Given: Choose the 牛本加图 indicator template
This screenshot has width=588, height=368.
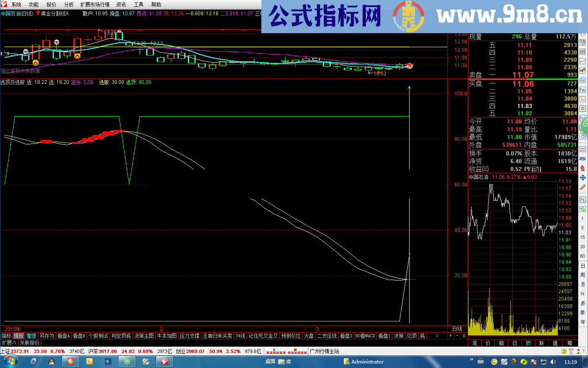Looking at the screenshot, I should coord(167,336).
